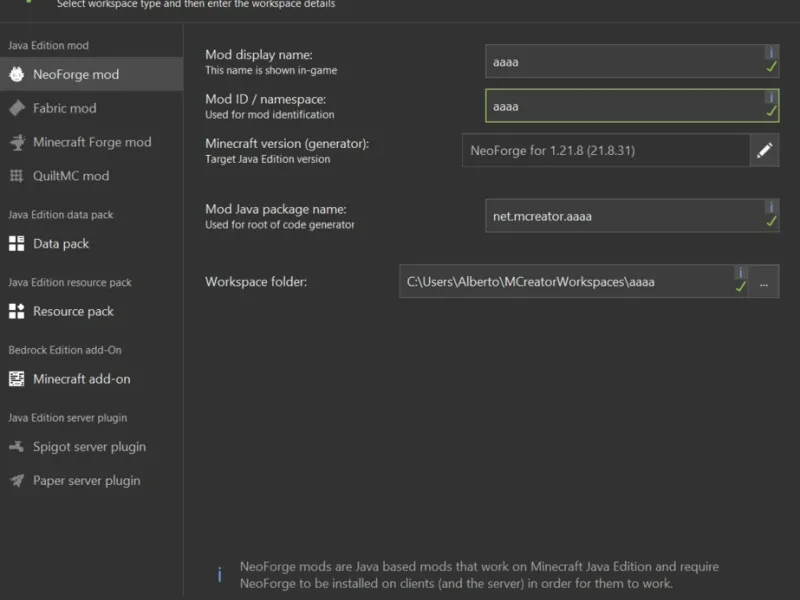Click the Data pack icon
Viewport: 800px width, 600px height.
click(16, 244)
